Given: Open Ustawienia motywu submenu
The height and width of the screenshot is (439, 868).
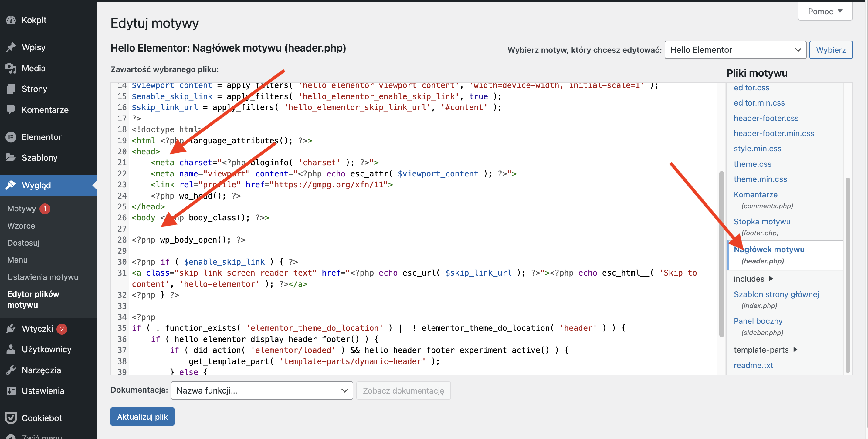Looking at the screenshot, I should (x=43, y=277).
